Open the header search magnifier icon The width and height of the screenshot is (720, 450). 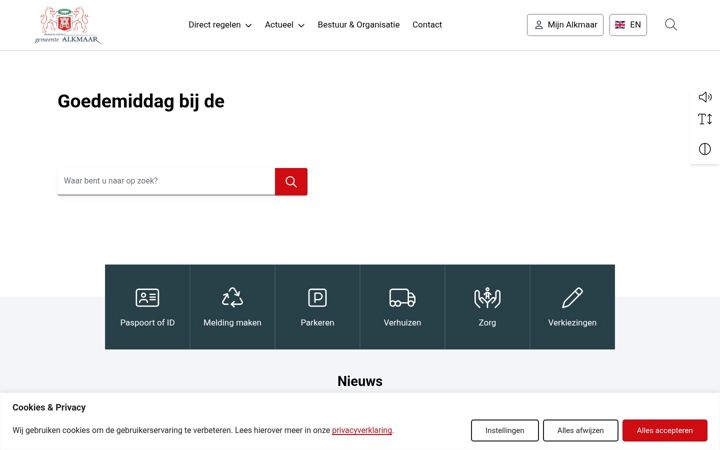coord(670,25)
